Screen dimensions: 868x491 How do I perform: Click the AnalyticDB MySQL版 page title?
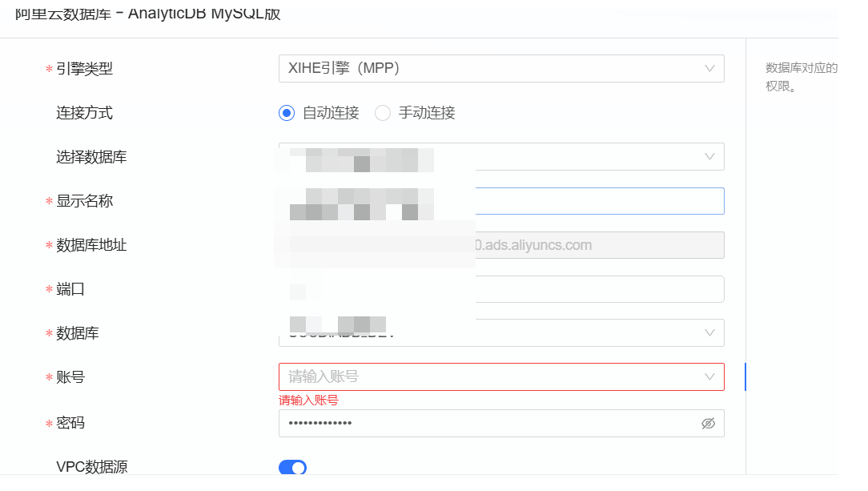(x=148, y=14)
